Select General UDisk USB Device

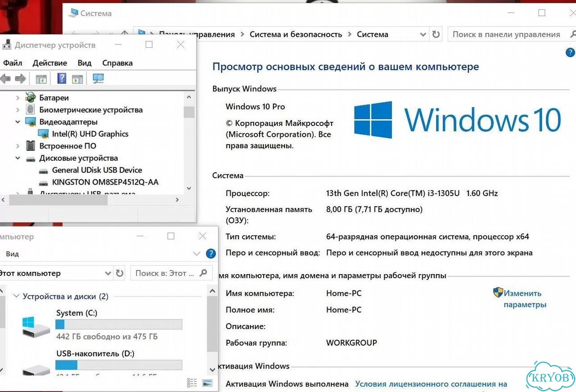coord(97,170)
